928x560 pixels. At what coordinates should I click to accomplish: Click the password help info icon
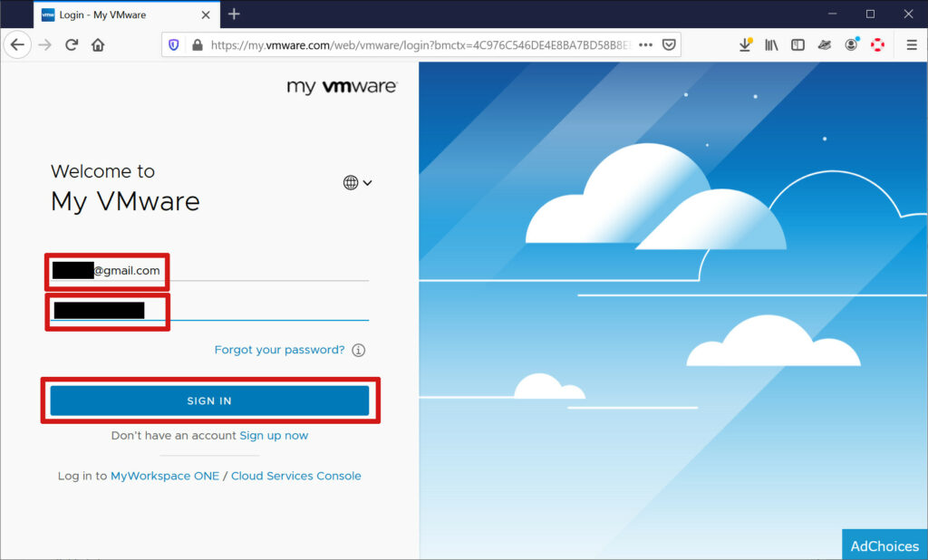[x=359, y=350]
